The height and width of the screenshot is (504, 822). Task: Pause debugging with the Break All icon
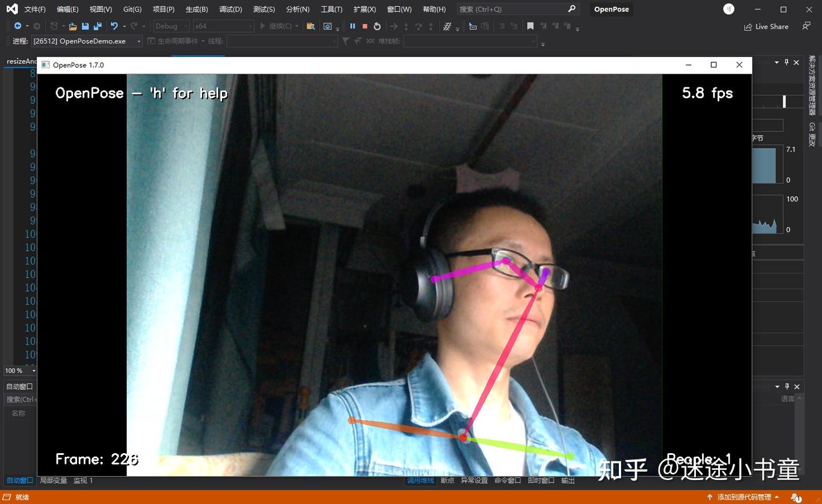click(352, 26)
